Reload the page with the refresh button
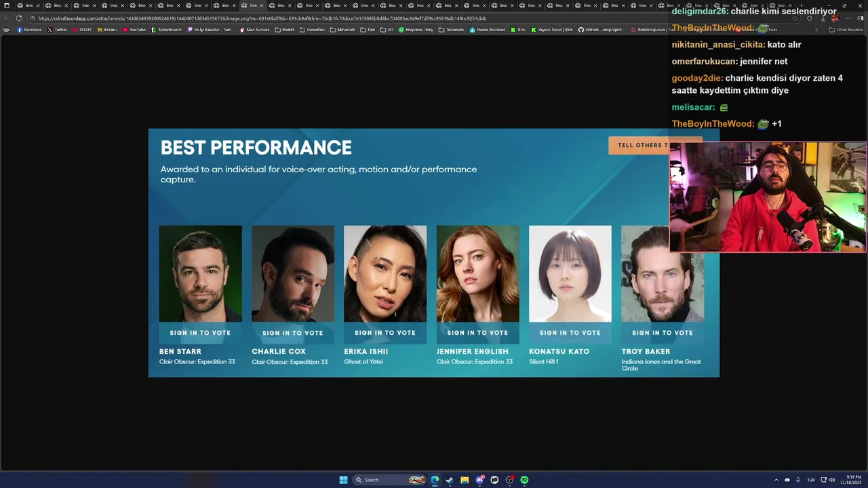 [x=19, y=18]
